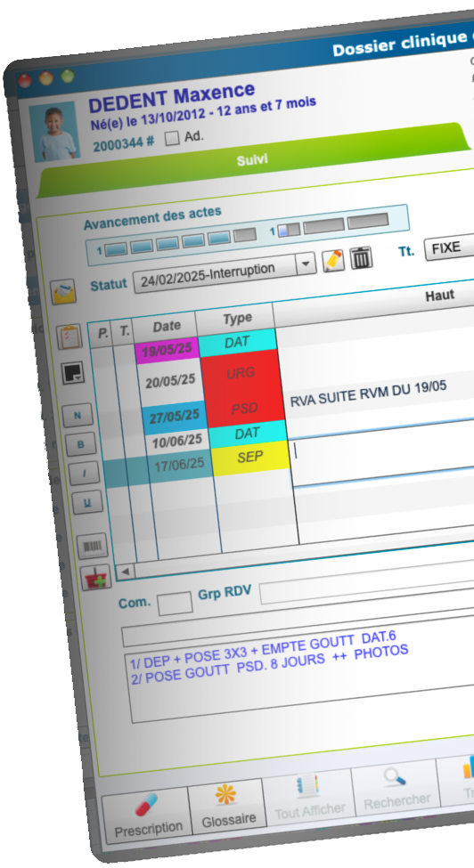474x868 pixels.
Task: Select the date cell 17/06/25
Action: (179, 465)
